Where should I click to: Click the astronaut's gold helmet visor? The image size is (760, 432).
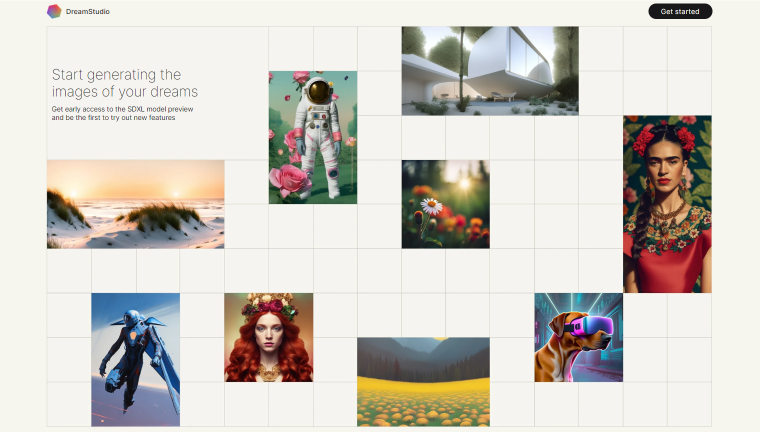(318, 92)
